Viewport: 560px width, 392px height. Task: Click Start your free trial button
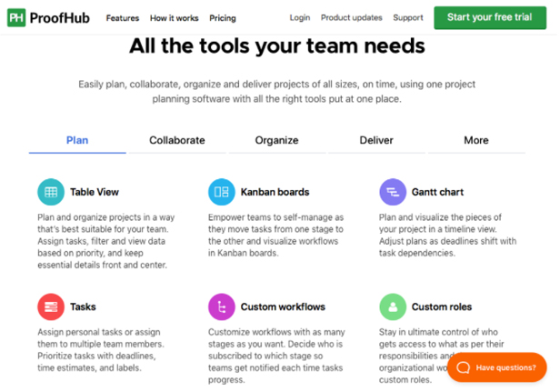(x=490, y=17)
